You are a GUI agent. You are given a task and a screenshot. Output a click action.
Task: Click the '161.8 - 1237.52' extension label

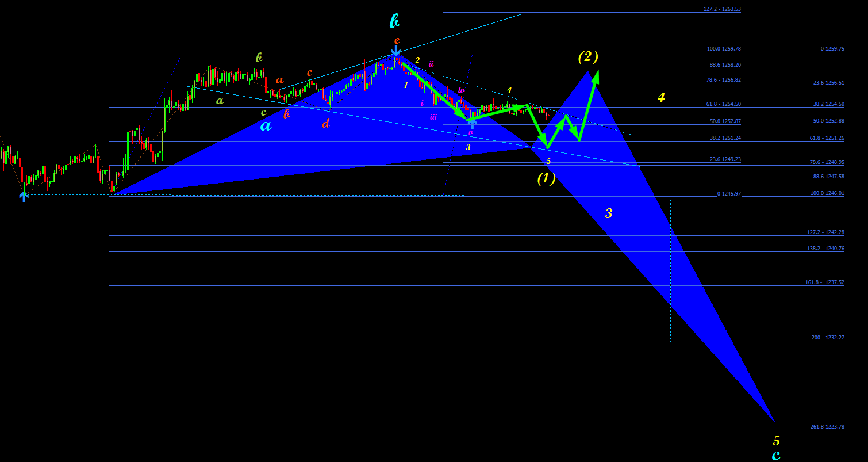[x=825, y=282]
